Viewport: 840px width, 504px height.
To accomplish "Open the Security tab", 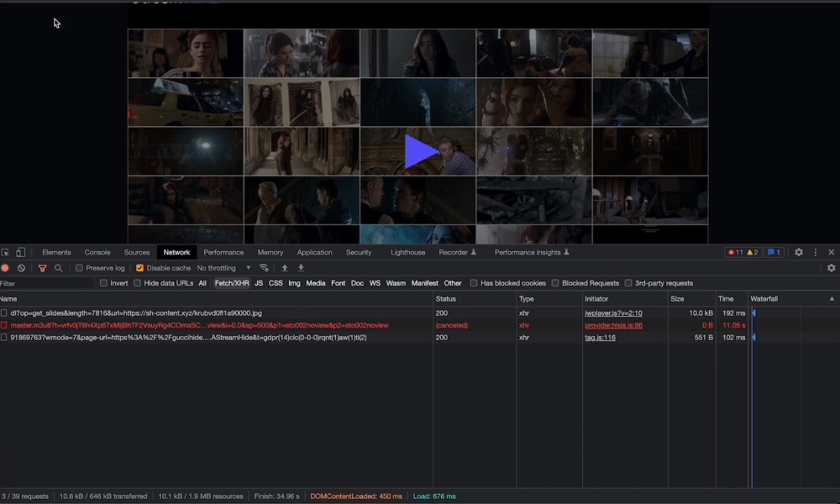I will tap(359, 252).
